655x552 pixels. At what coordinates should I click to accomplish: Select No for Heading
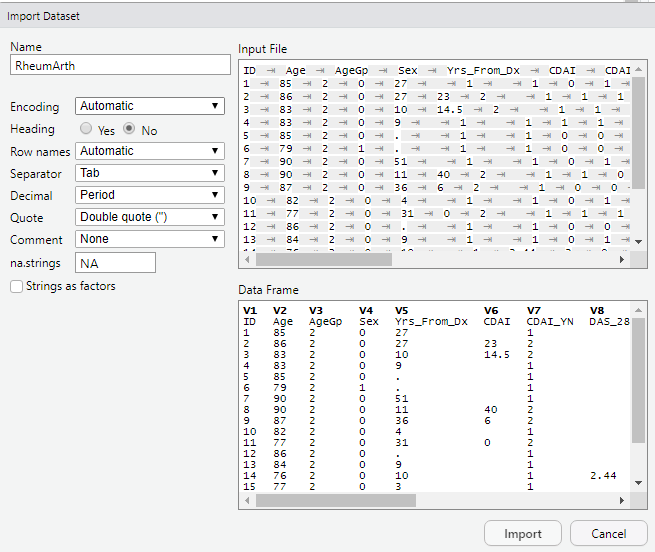coord(130,130)
